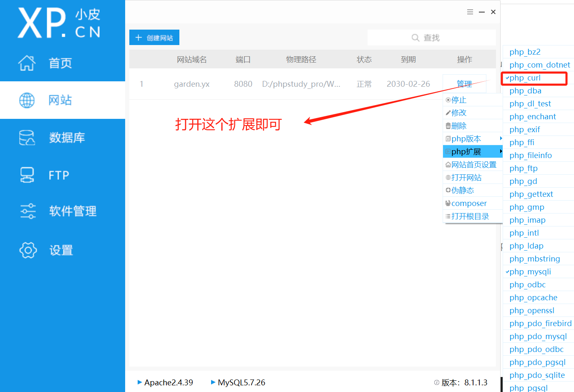Open the hamburger menu at top right
The image size is (574, 392).
click(x=470, y=12)
